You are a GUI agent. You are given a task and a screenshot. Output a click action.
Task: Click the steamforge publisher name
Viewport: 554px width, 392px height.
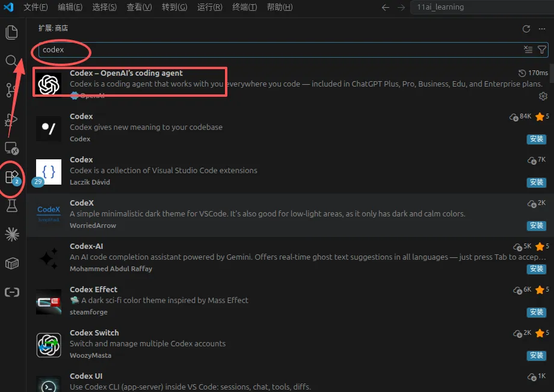[88, 312]
